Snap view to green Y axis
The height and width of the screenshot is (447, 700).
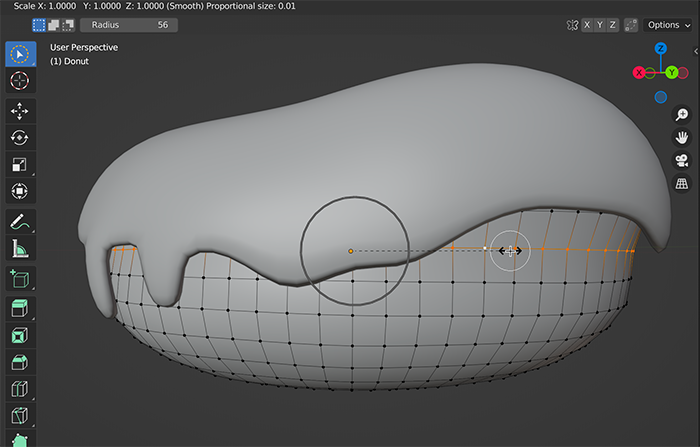pyautogui.click(x=671, y=73)
